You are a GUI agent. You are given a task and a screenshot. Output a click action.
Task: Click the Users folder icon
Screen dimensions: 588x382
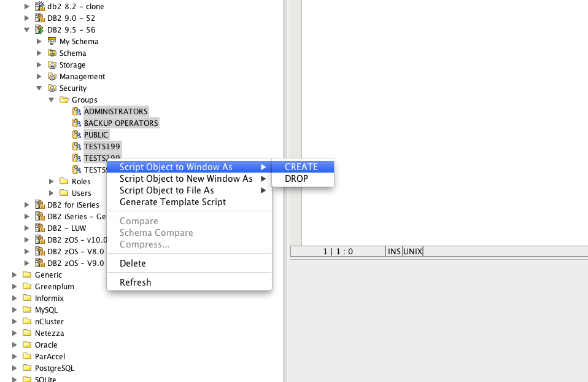click(64, 193)
